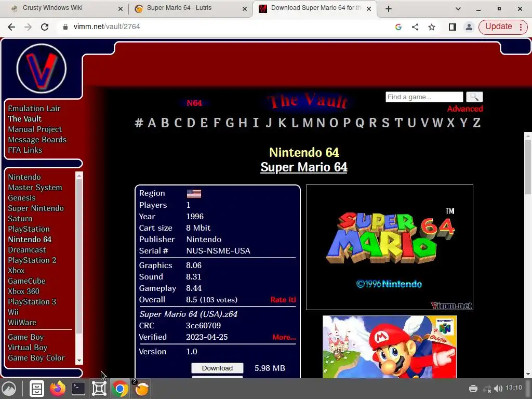Open the terminal from the taskbar
This screenshot has width=532, height=399.
78,389
